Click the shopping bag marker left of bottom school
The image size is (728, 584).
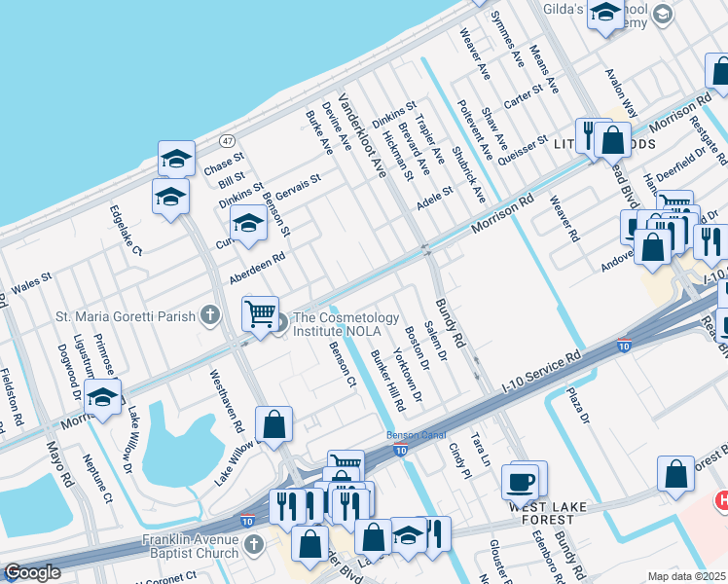click(x=373, y=538)
